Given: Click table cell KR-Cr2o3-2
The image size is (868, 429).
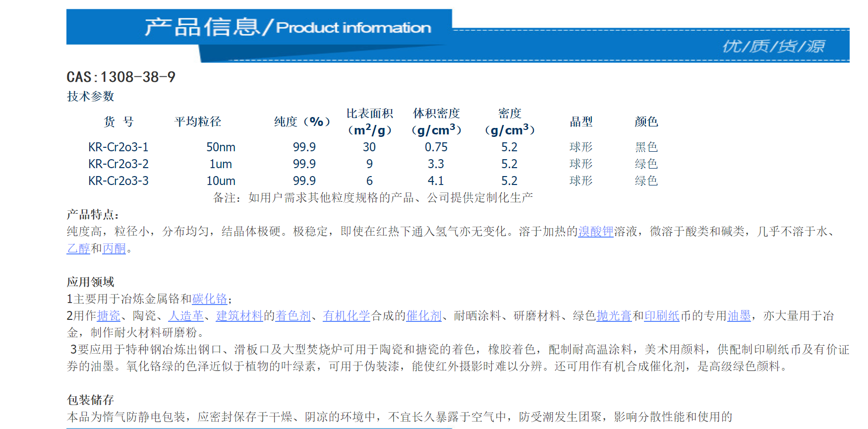Looking at the screenshot, I should 118,164.
